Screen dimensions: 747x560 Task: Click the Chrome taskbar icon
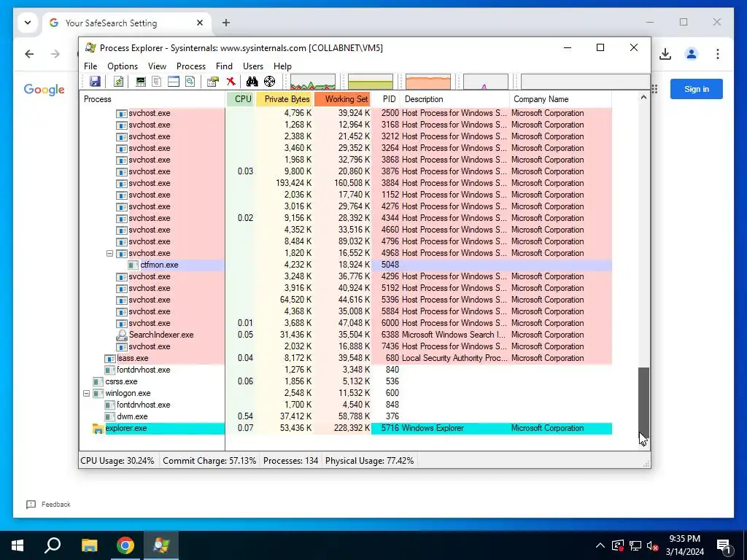(125, 545)
